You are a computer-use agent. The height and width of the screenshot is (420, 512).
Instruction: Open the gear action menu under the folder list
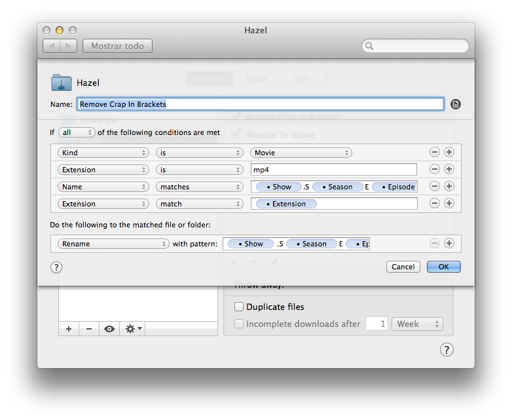click(x=133, y=329)
